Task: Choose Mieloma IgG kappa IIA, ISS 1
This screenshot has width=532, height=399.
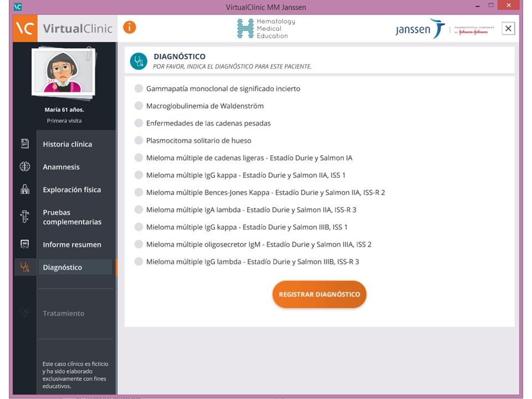Action: pos(139,175)
